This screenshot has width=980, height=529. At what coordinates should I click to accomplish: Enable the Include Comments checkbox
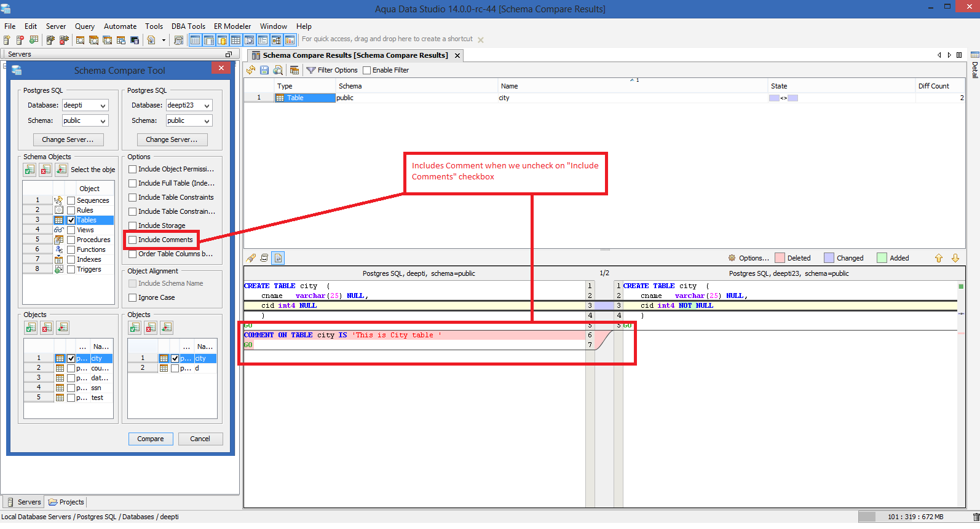click(133, 240)
